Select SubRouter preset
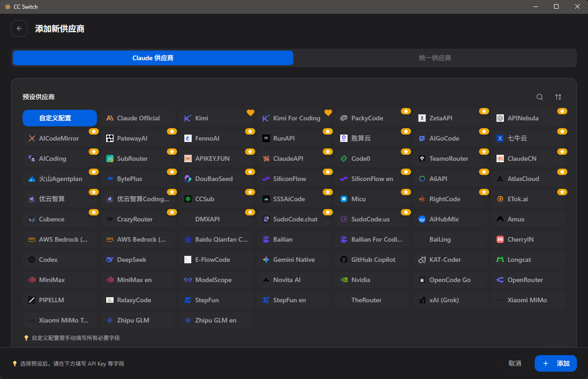This screenshot has height=379, width=588. [x=138, y=158]
